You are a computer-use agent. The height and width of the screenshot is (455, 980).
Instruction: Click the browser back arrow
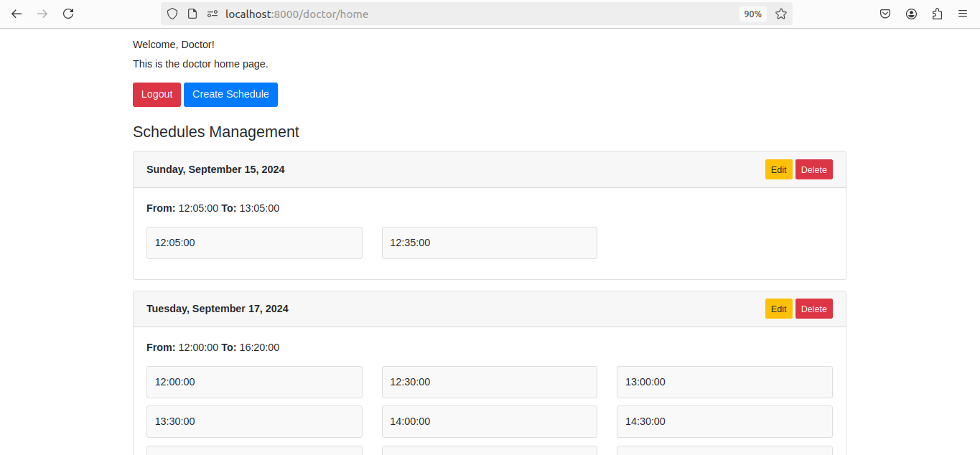[x=17, y=14]
